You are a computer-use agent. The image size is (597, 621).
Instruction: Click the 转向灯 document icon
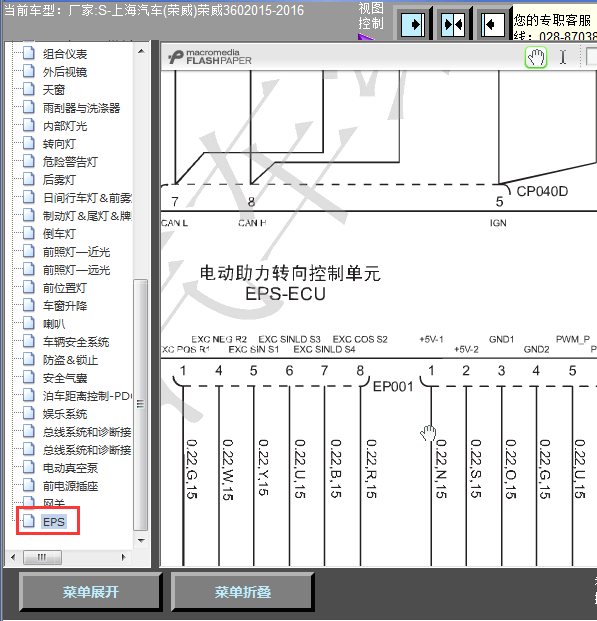29,143
